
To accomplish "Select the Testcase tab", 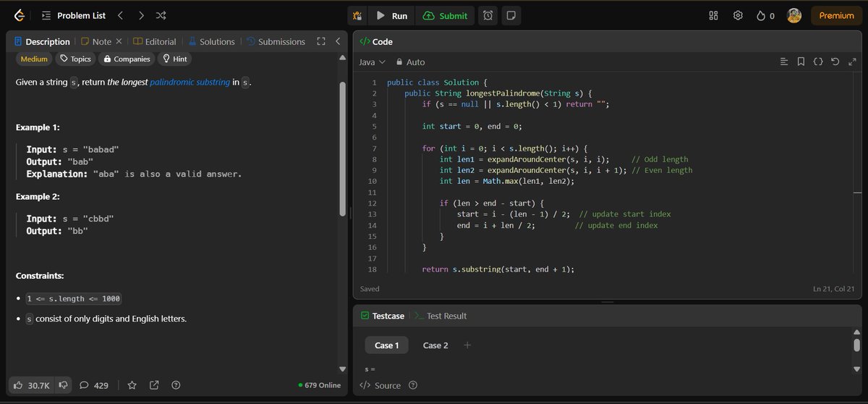I will click(383, 316).
